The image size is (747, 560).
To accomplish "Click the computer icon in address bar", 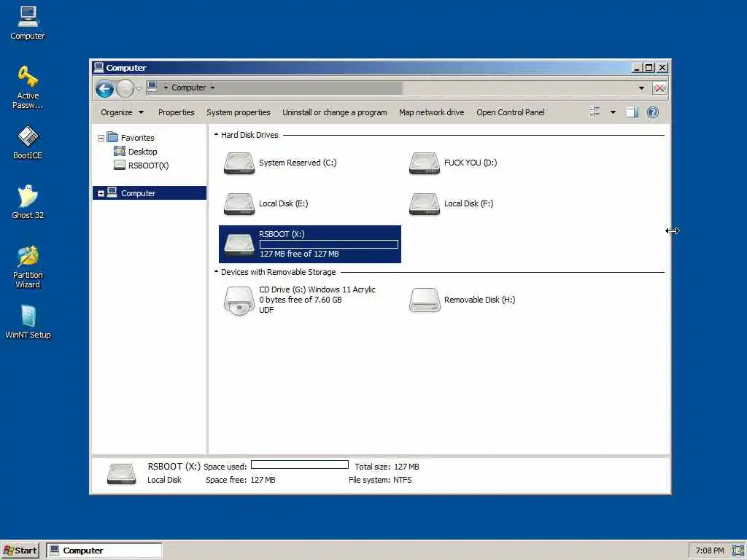I will click(152, 87).
